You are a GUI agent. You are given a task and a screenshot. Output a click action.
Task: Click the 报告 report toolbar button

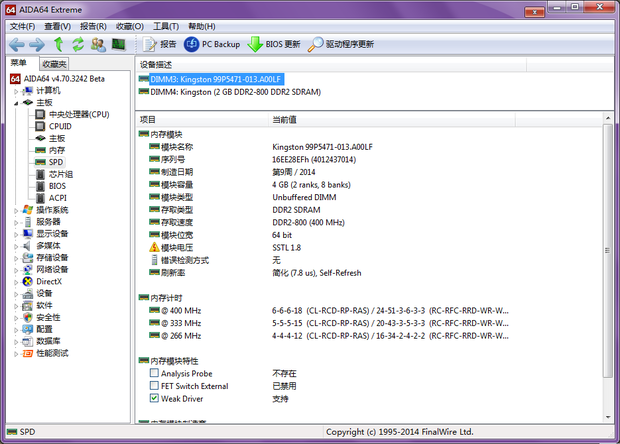click(x=159, y=44)
